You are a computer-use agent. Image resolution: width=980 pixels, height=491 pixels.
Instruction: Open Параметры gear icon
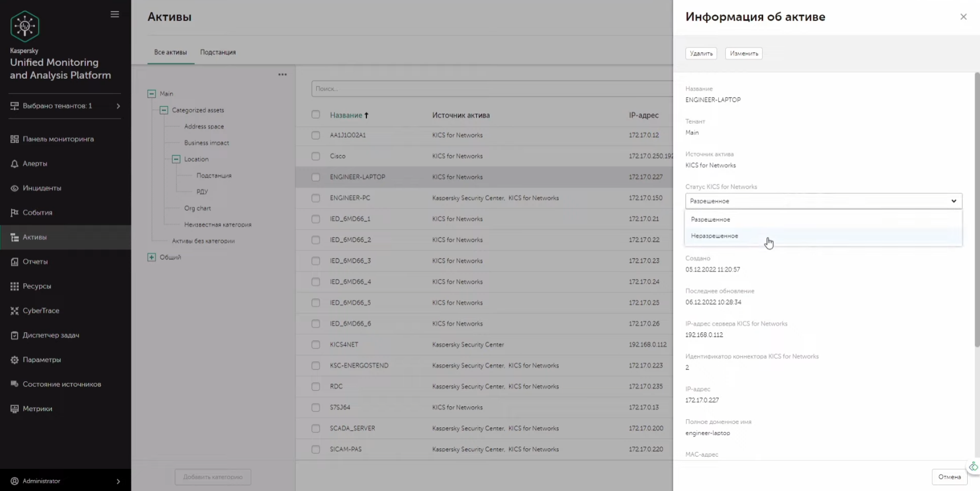pos(15,360)
